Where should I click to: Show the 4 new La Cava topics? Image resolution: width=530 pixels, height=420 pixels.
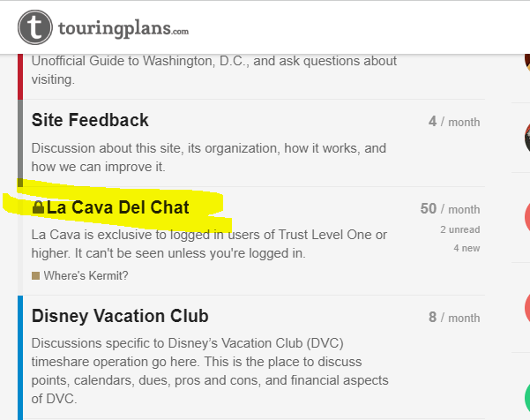pyautogui.click(x=467, y=248)
